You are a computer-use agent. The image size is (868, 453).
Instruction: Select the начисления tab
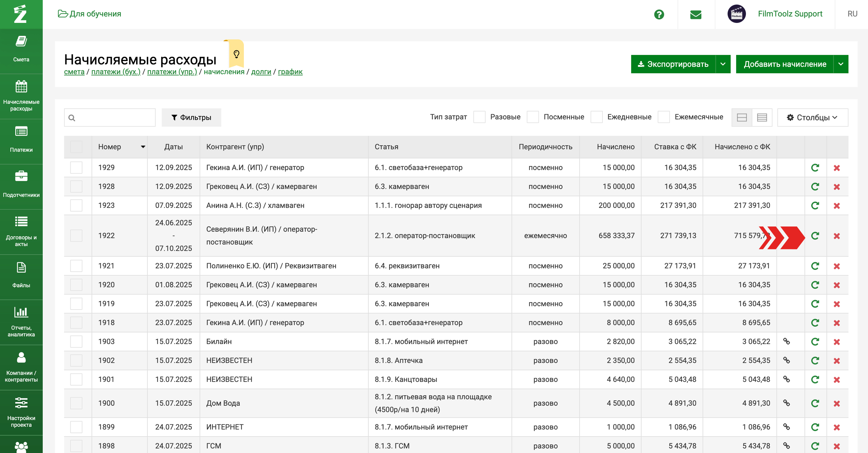pyautogui.click(x=224, y=72)
